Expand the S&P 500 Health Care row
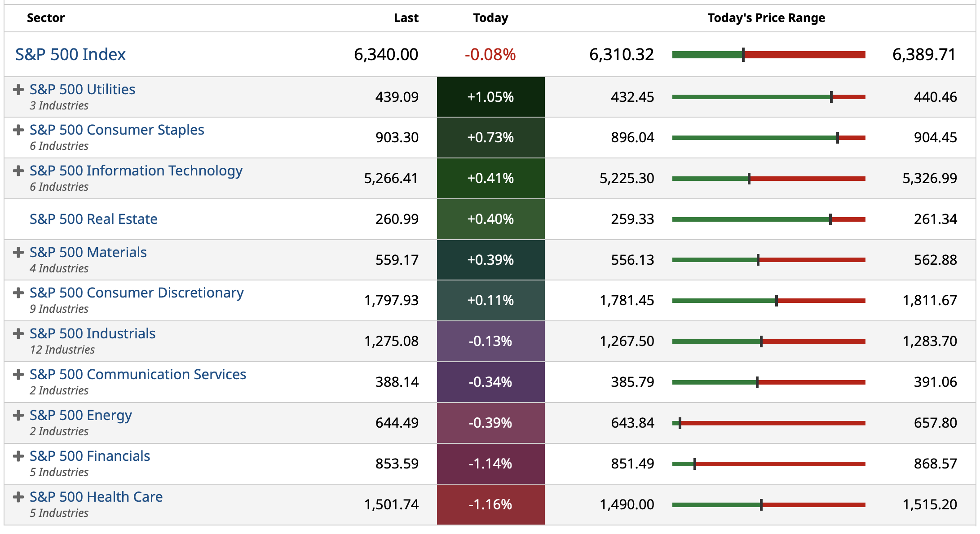Image resolution: width=980 pixels, height=534 pixels. click(18, 497)
